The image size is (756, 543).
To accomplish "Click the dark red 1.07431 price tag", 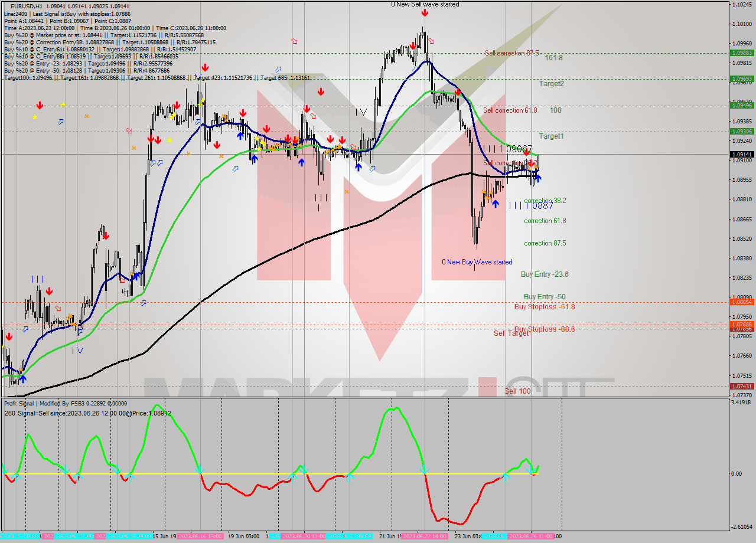I will [741, 387].
